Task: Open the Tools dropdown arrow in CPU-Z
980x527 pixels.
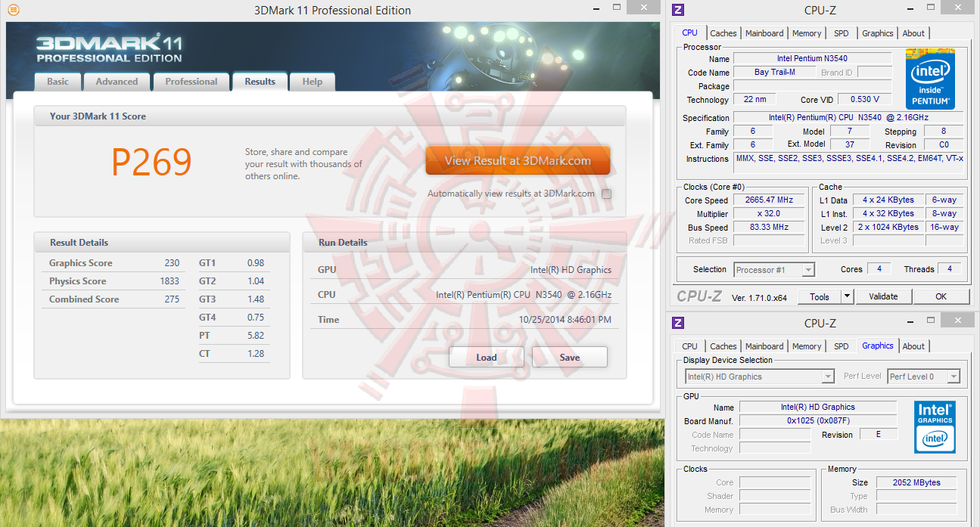Action: [848, 296]
